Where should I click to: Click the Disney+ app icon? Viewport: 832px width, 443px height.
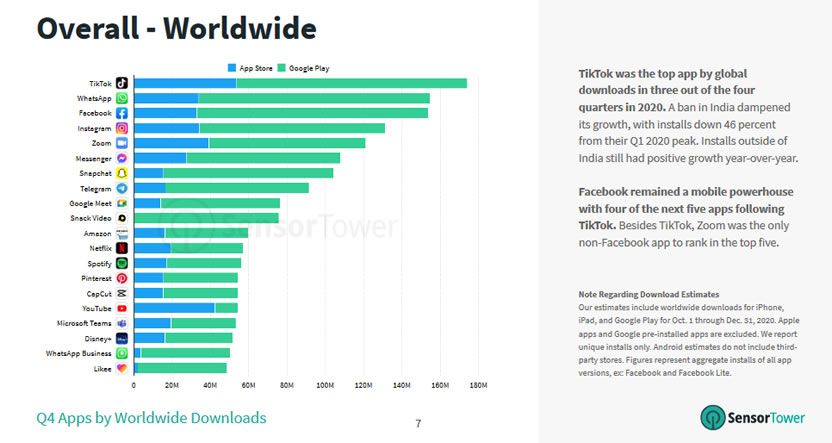coord(122,338)
